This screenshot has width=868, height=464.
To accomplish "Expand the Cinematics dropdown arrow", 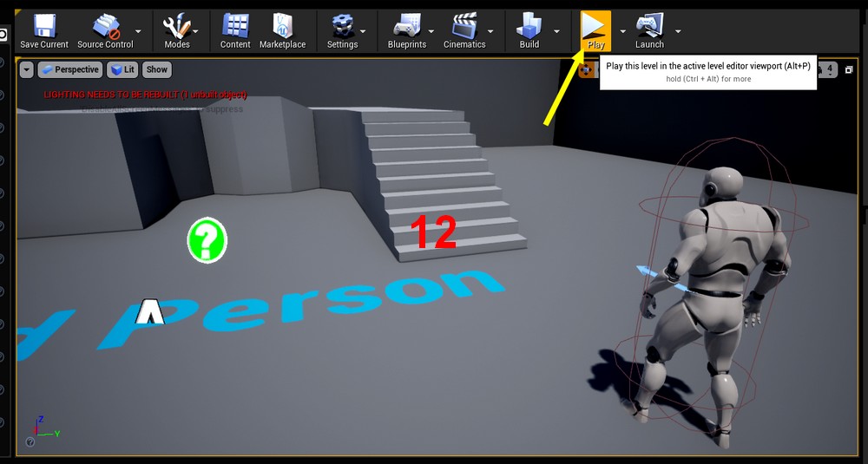I will (490, 31).
